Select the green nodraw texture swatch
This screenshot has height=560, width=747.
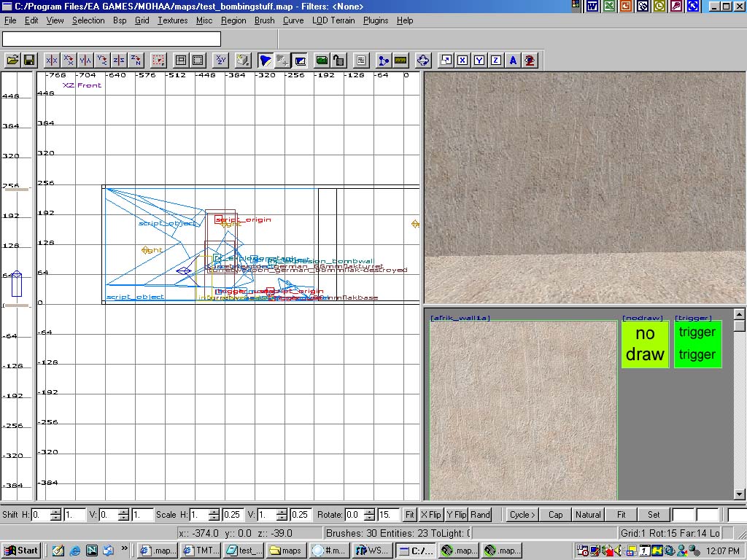coord(645,344)
